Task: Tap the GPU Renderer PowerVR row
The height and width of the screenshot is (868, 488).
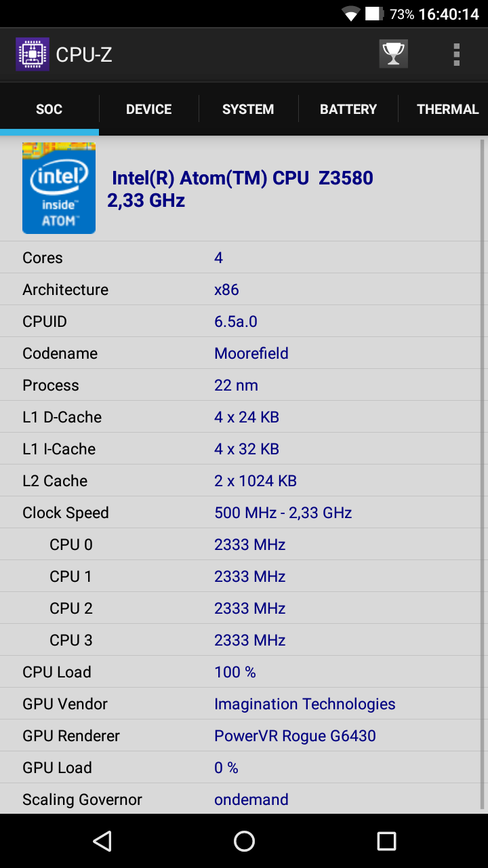Action: click(x=240, y=736)
